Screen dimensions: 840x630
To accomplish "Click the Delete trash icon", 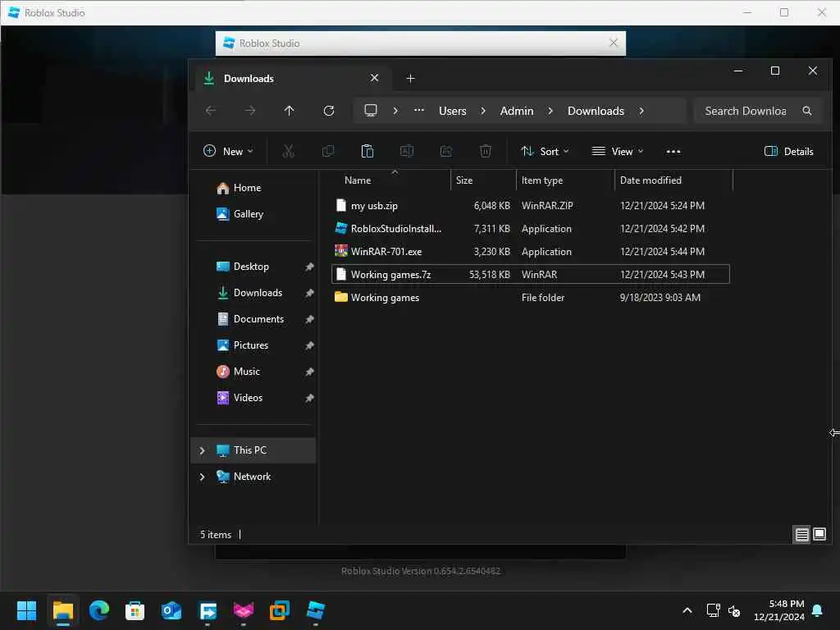I will [486, 152].
